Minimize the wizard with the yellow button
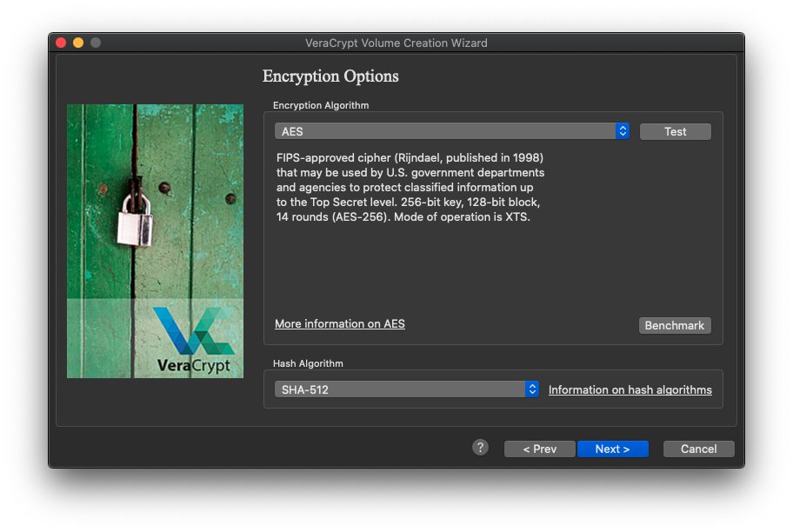793x532 pixels. coord(78,43)
